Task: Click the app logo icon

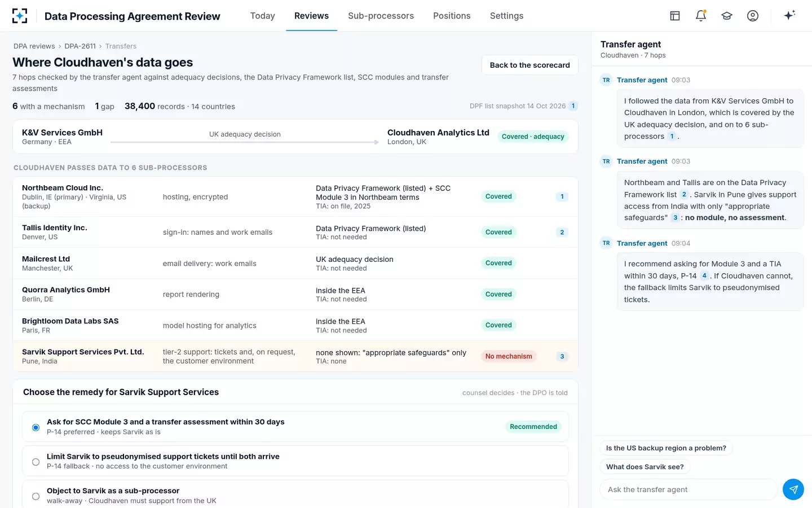Action: click(x=20, y=16)
